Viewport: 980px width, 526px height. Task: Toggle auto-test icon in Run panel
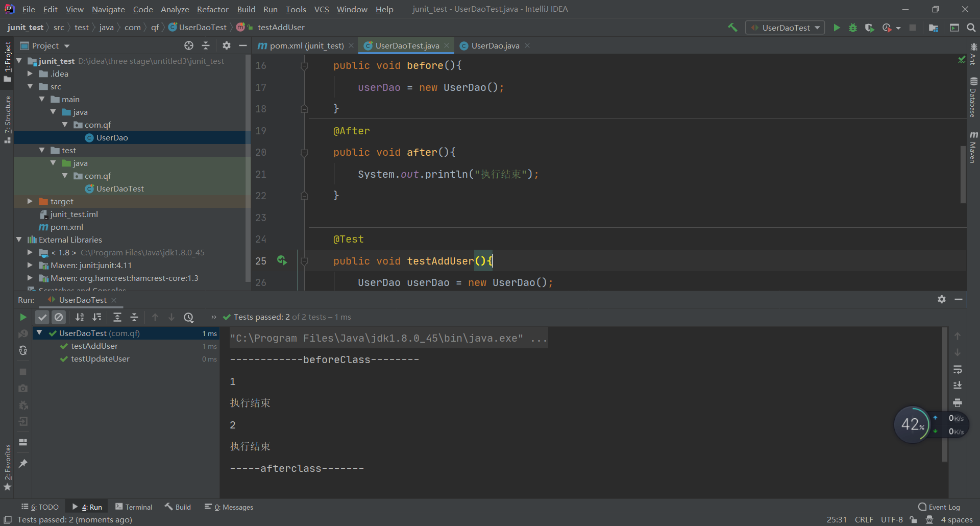click(x=23, y=350)
